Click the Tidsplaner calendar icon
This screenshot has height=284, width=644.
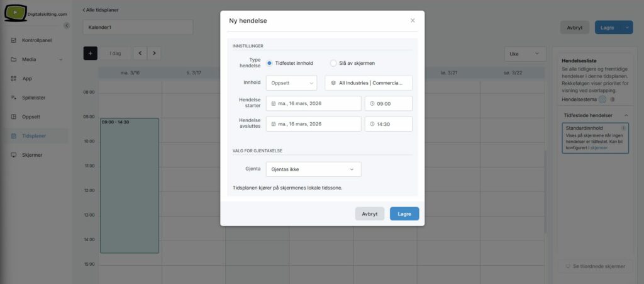(14, 136)
